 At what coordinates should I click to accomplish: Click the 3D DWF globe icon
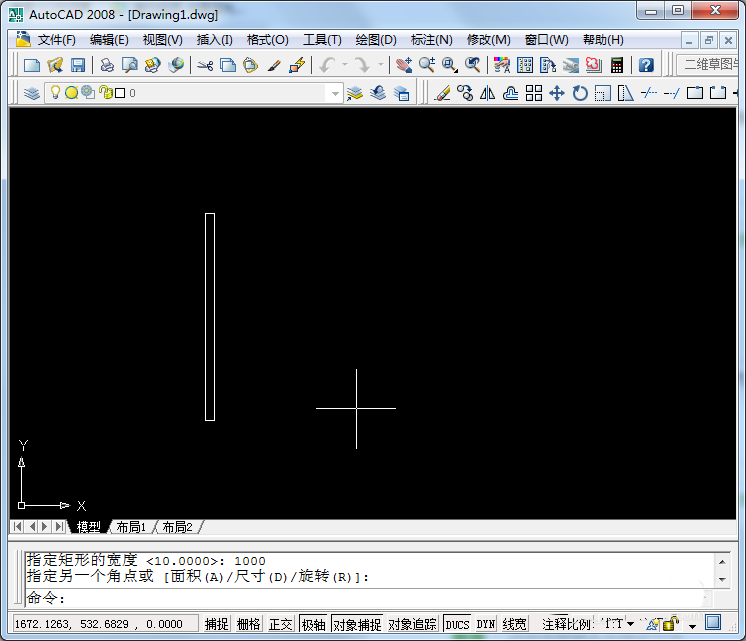176,65
